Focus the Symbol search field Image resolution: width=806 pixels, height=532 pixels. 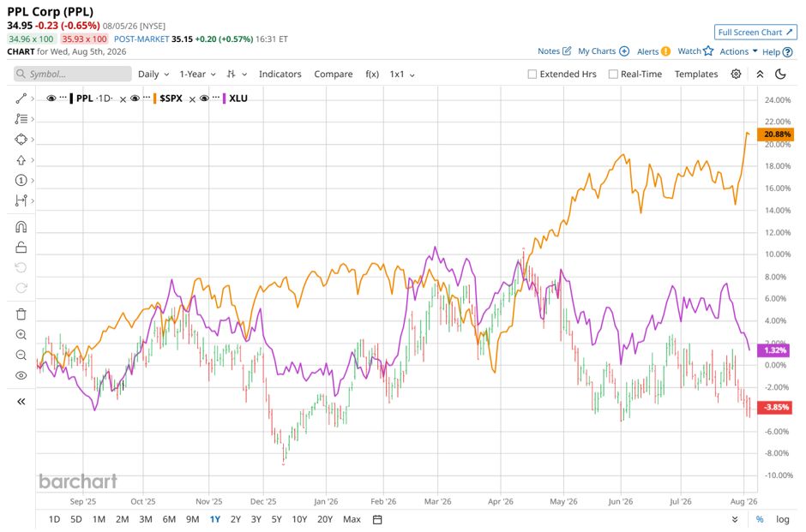click(73, 74)
